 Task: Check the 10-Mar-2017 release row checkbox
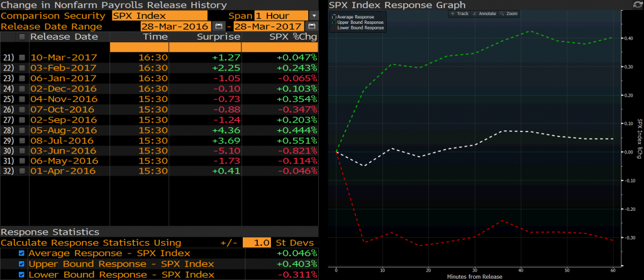22,57
